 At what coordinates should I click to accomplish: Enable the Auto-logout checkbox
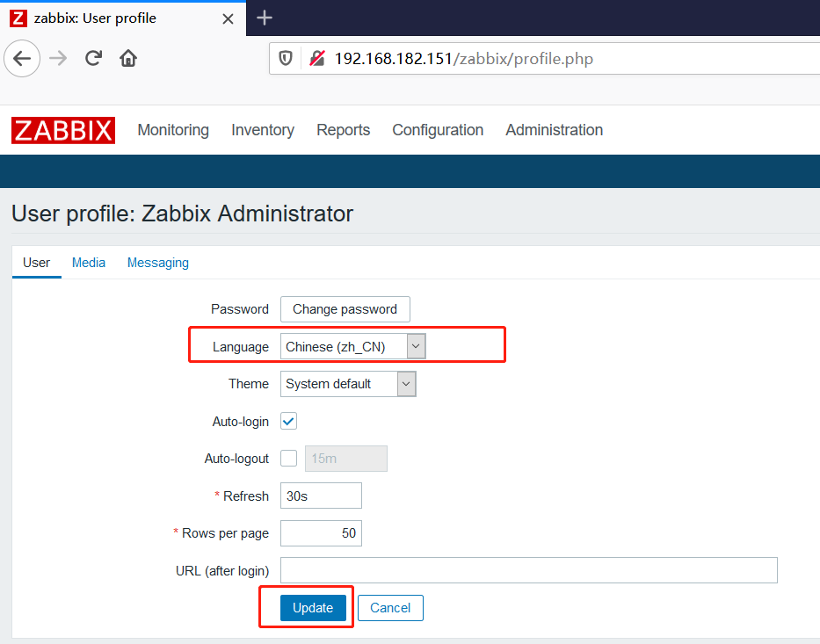288,459
